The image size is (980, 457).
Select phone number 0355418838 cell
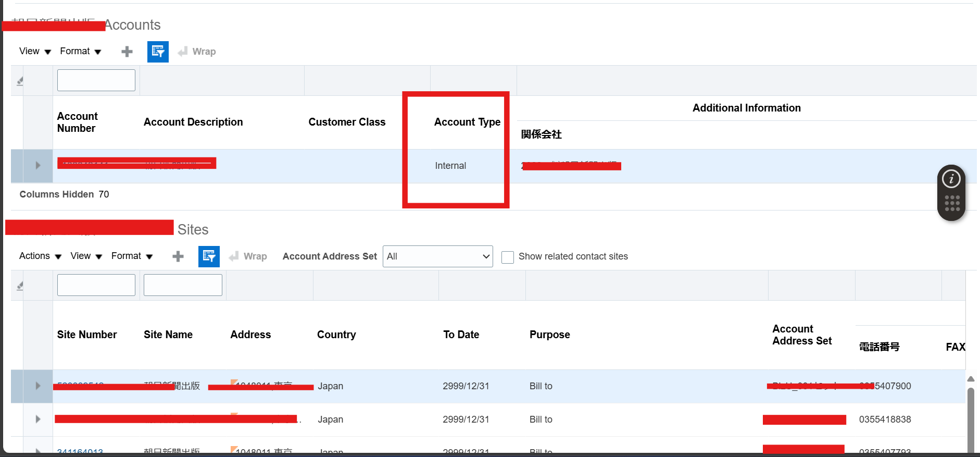(x=885, y=419)
